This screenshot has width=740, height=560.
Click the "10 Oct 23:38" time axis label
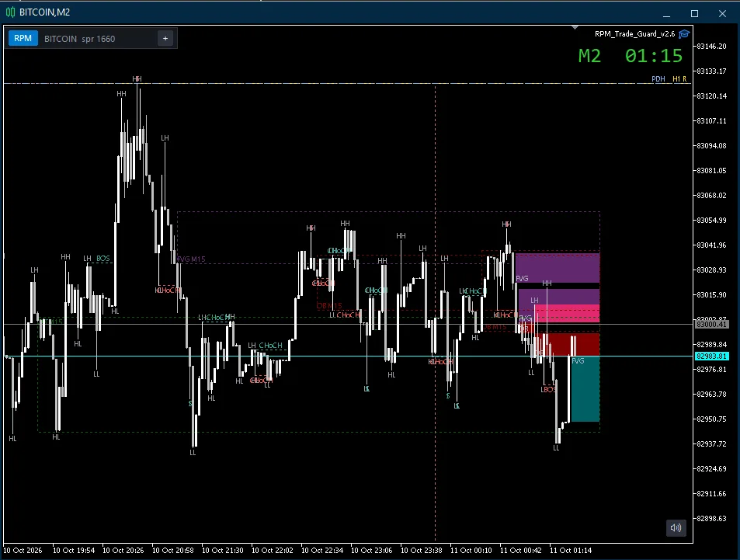[422, 550]
